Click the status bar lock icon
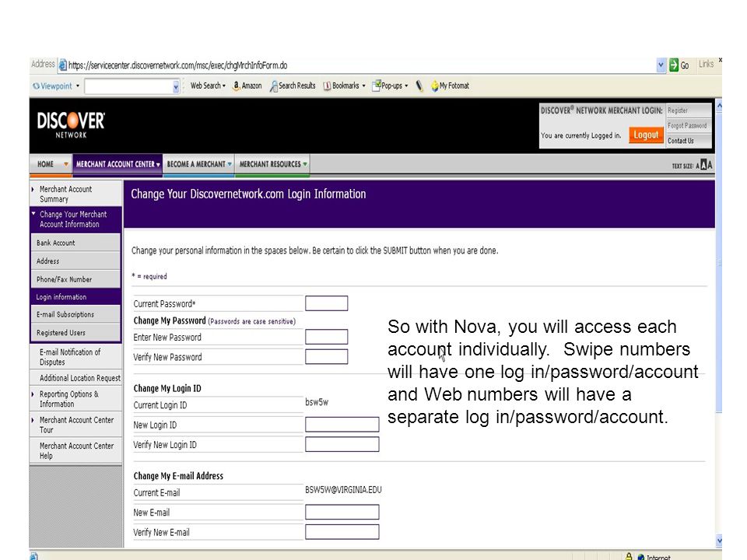 [629, 556]
